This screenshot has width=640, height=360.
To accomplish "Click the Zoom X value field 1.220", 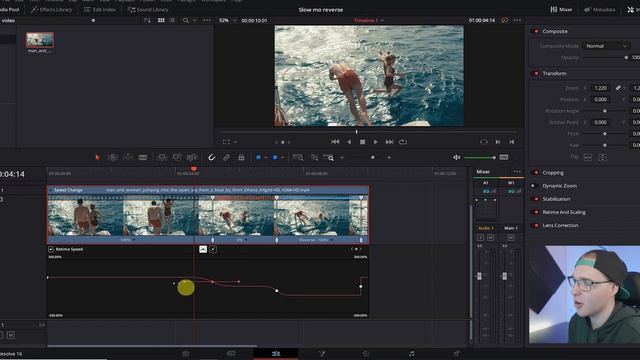I will pos(600,88).
